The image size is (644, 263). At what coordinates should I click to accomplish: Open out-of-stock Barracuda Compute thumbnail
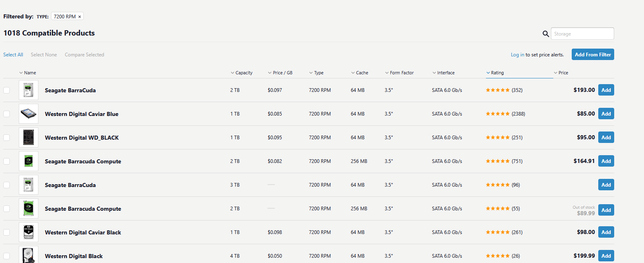coord(29,209)
